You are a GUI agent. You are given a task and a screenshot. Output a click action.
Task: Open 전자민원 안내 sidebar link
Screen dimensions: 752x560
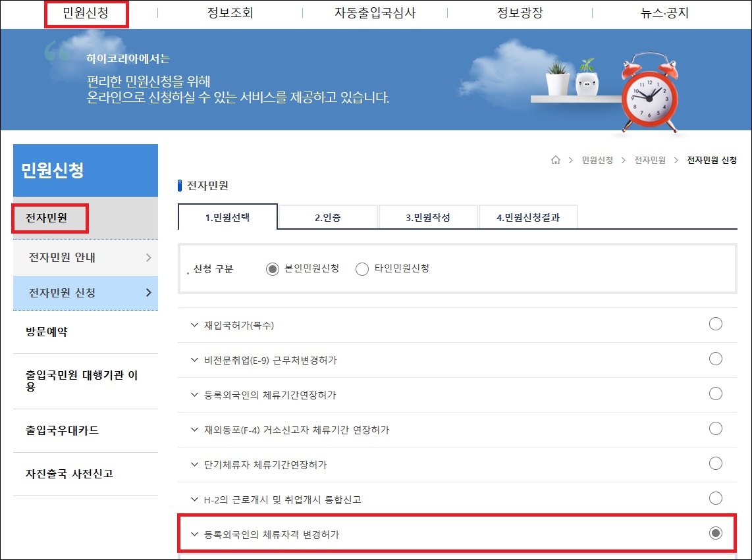[62, 257]
